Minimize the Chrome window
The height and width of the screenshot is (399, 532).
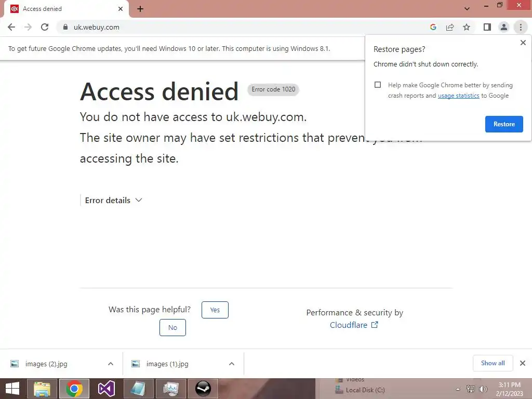coord(486,5)
